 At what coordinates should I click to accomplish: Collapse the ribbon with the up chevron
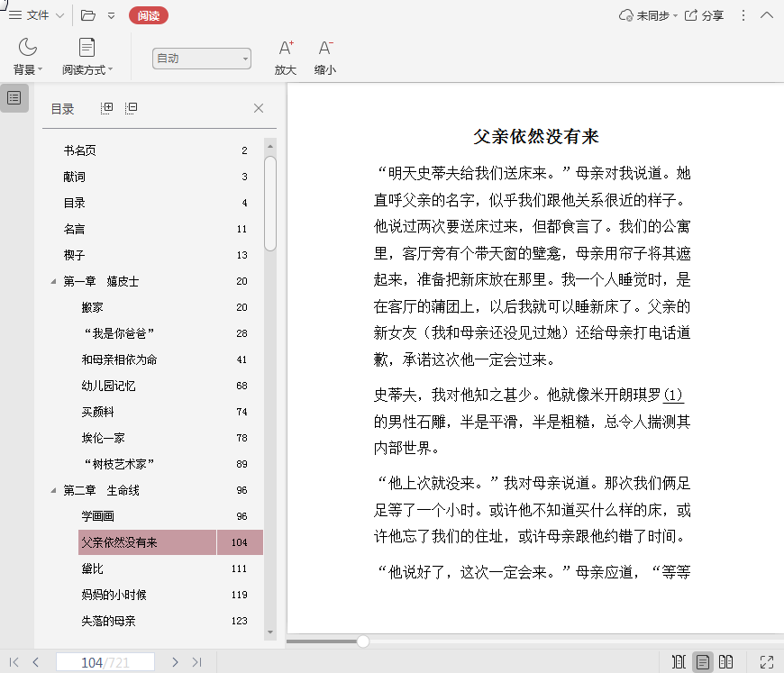click(x=767, y=15)
